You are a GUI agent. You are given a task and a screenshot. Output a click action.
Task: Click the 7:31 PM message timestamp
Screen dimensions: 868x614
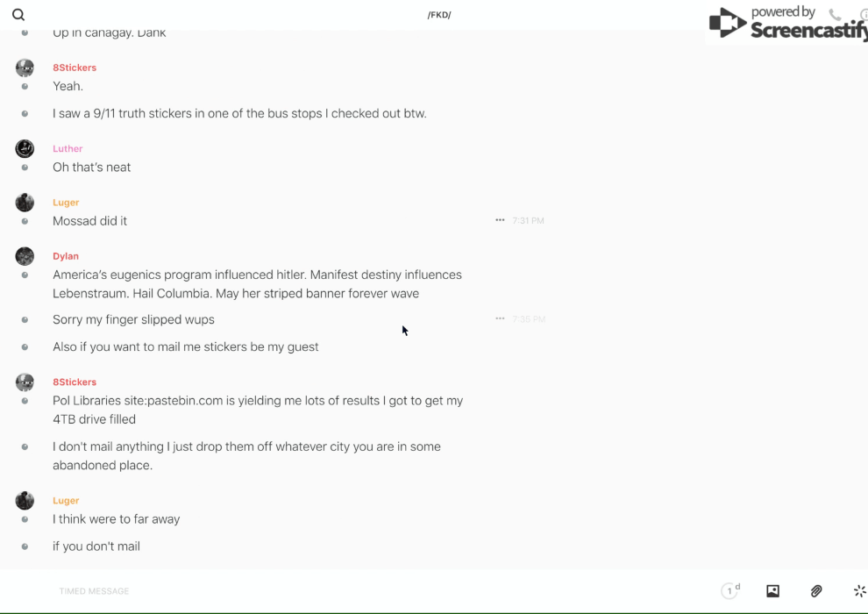(x=528, y=221)
